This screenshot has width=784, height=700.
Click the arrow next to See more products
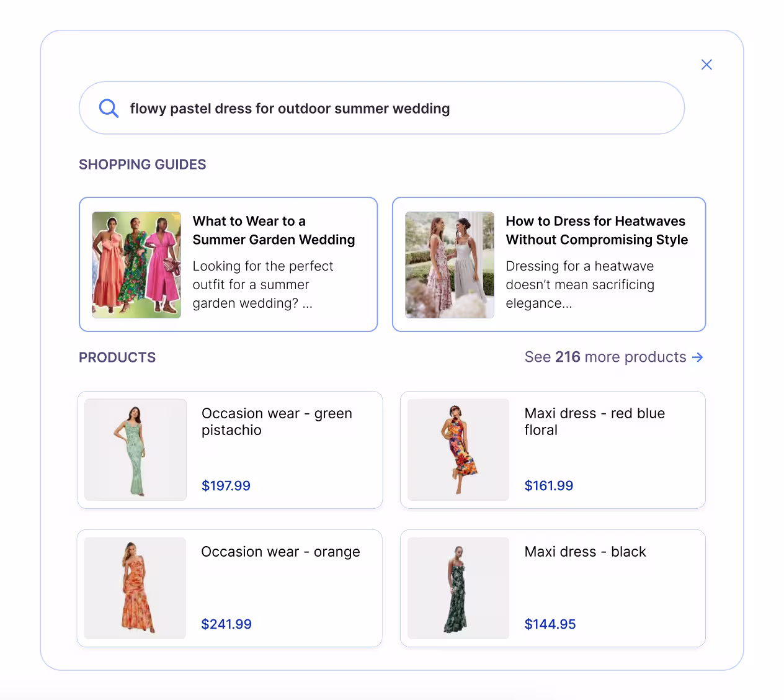coord(698,357)
